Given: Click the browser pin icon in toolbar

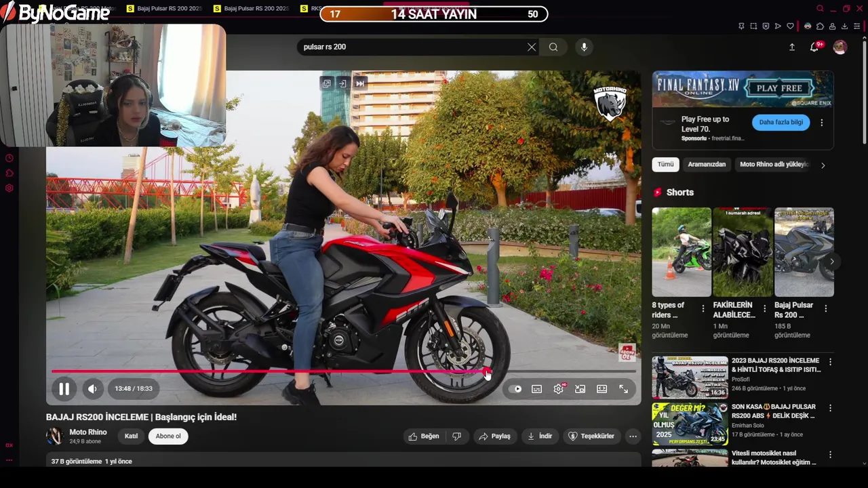Looking at the screenshot, I should click(x=741, y=26).
